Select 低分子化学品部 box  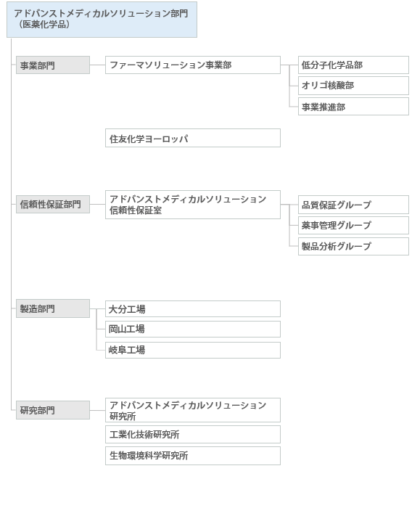pyautogui.click(x=353, y=65)
